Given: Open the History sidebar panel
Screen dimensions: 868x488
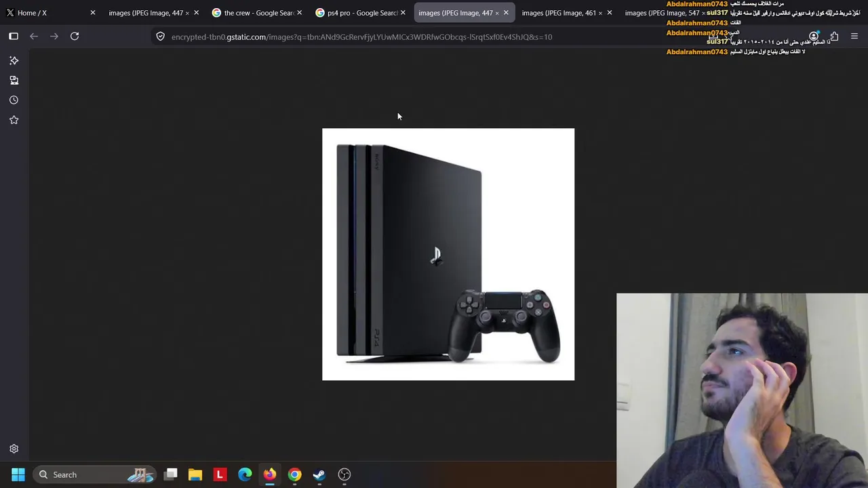Looking at the screenshot, I should coord(14,100).
